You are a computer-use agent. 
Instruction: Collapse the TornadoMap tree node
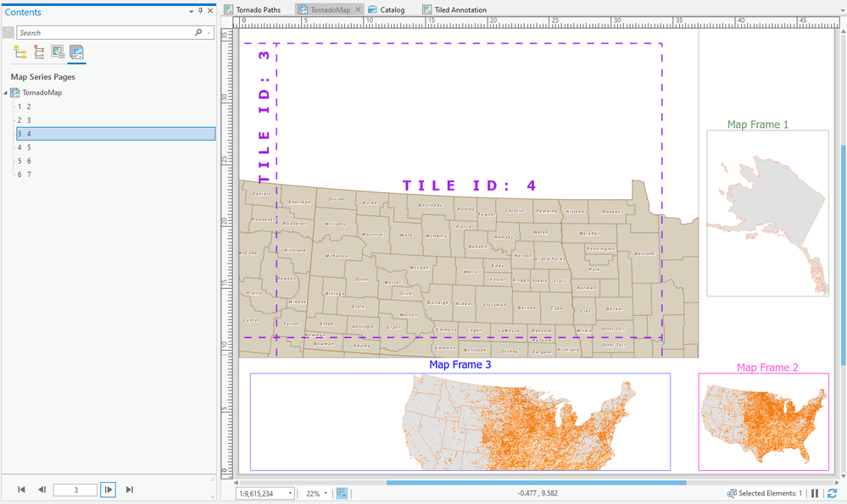coord(6,92)
